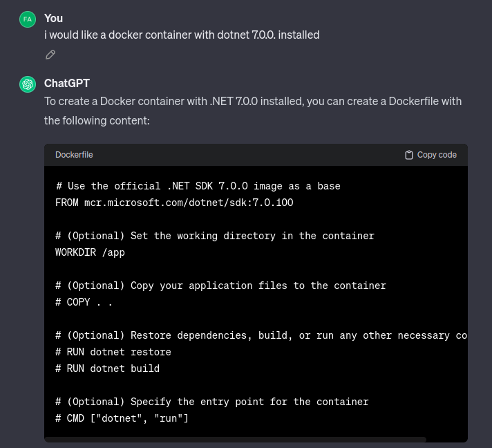Click the "# RUN dotnet restore" line
Screen dimensions: 492x448
[x=113, y=352]
